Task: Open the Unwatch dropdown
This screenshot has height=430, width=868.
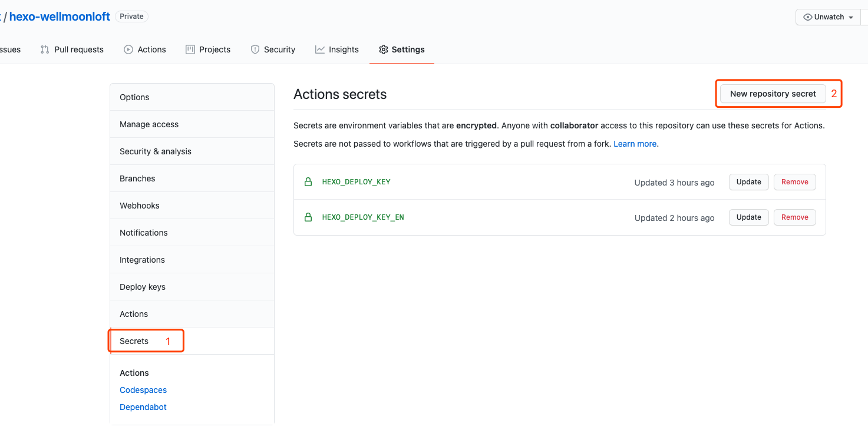Action: (x=829, y=17)
